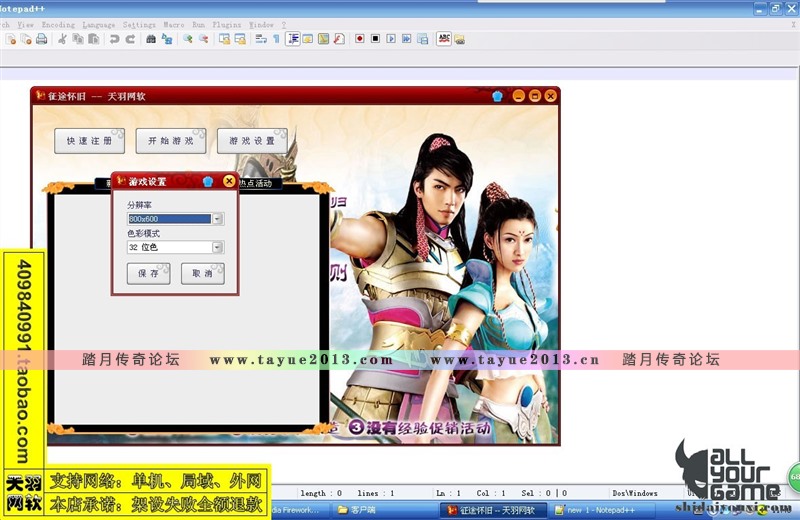Image resolution: width=800 pixels, height=520 pixels.
Task: Click the Cut scissors icon
Action: pyautogui.click(x=62, y=39)
